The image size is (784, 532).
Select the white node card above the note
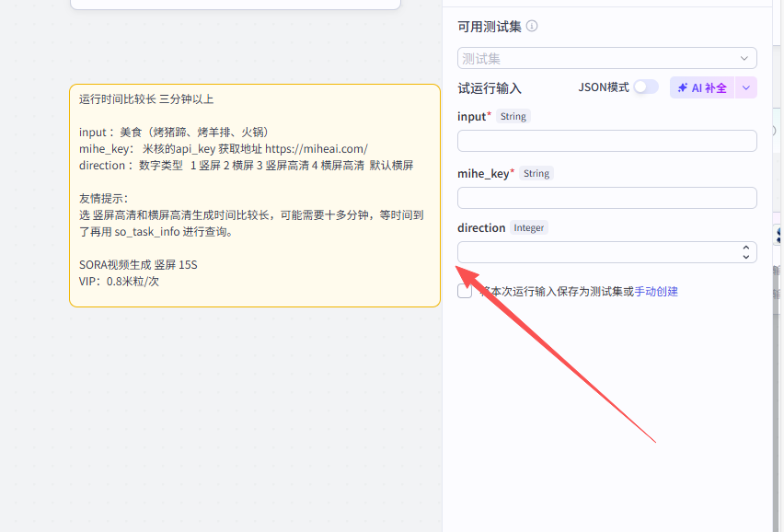point(235,4)
